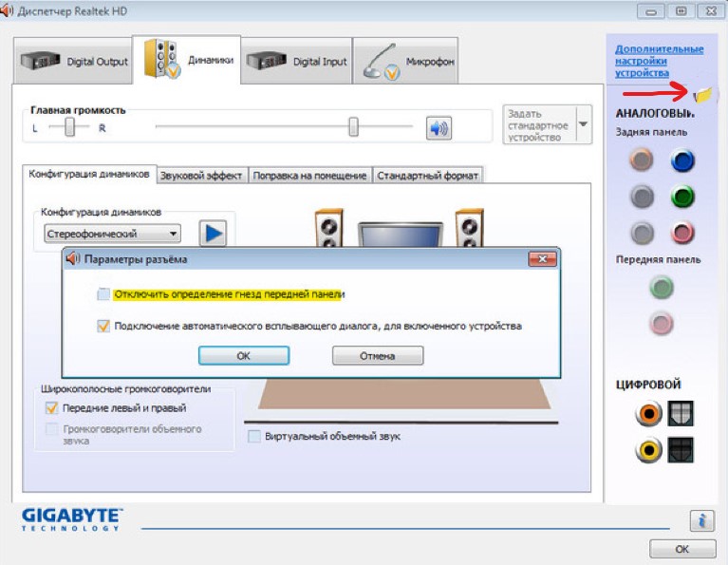Viewport: 728px width, 565px height.
Task: Click the pink front panel jack
Action: click(662, 323)
